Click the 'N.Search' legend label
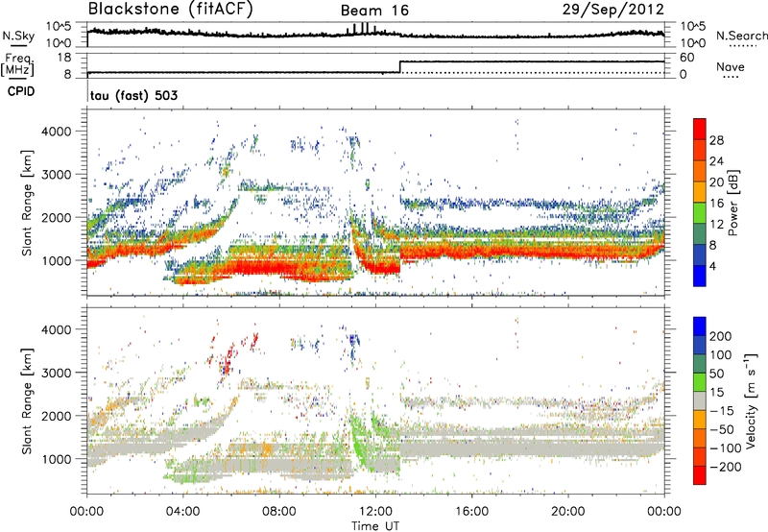The height and width of the screenshot is (532, 768). [x=741, y=36]
